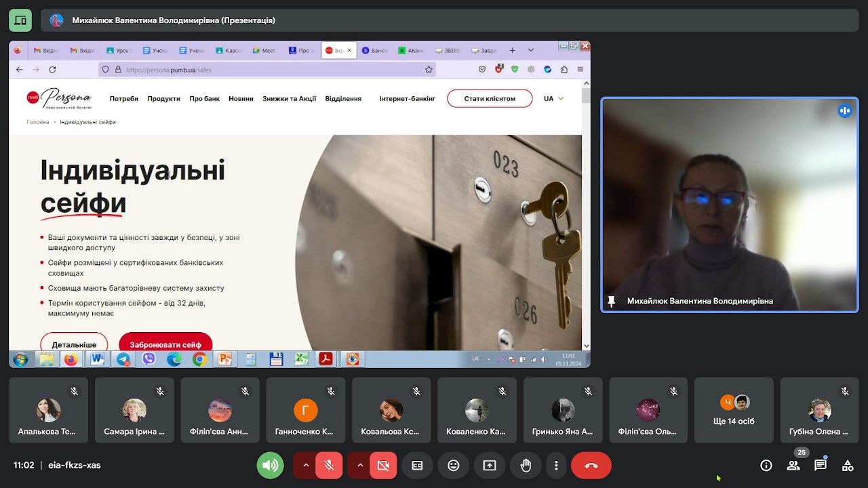The height and width of the screenshot is (488, 868).
Task: Open the 'Ще 14 осіб' tile
Action: click(734, 409)
